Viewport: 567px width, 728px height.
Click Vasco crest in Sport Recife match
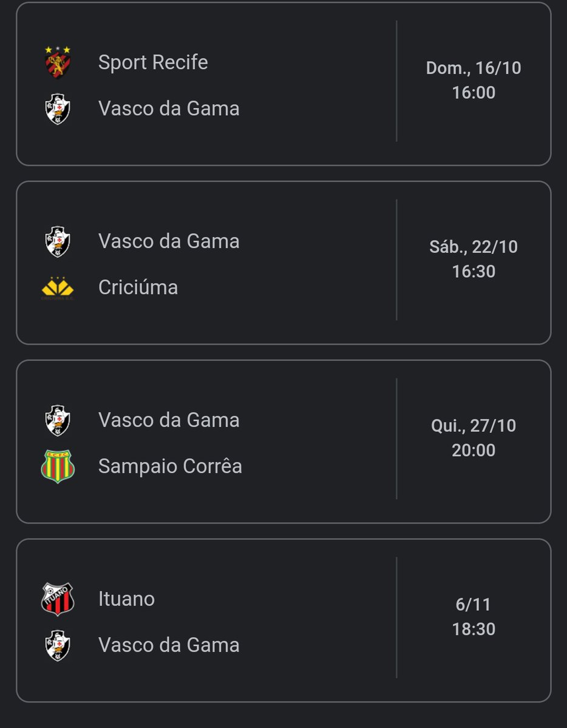[58, 109]
